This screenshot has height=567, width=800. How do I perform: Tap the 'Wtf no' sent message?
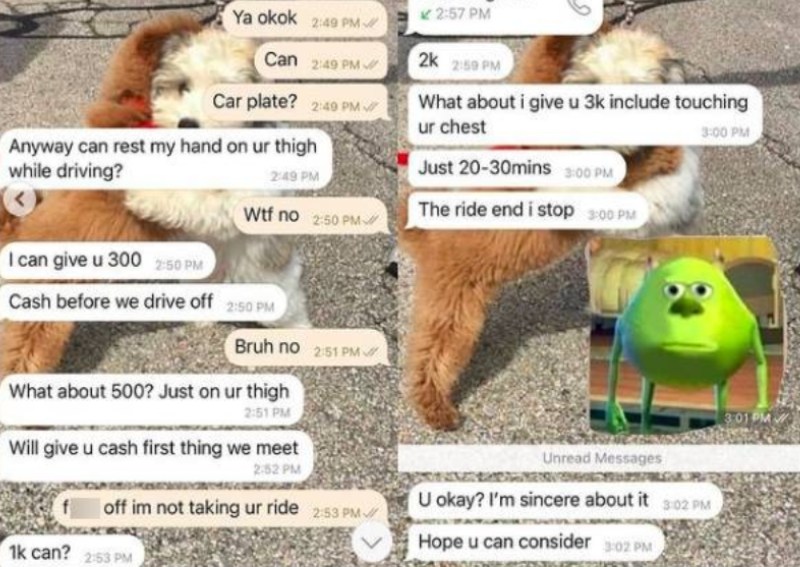click(x=311, y=216)
